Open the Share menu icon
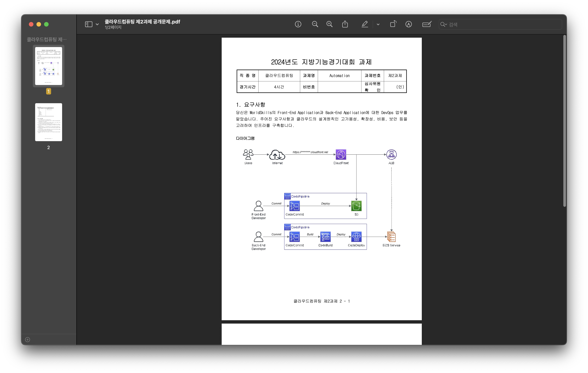The width and height of the screenshot is (588, 373). (345, 24)
